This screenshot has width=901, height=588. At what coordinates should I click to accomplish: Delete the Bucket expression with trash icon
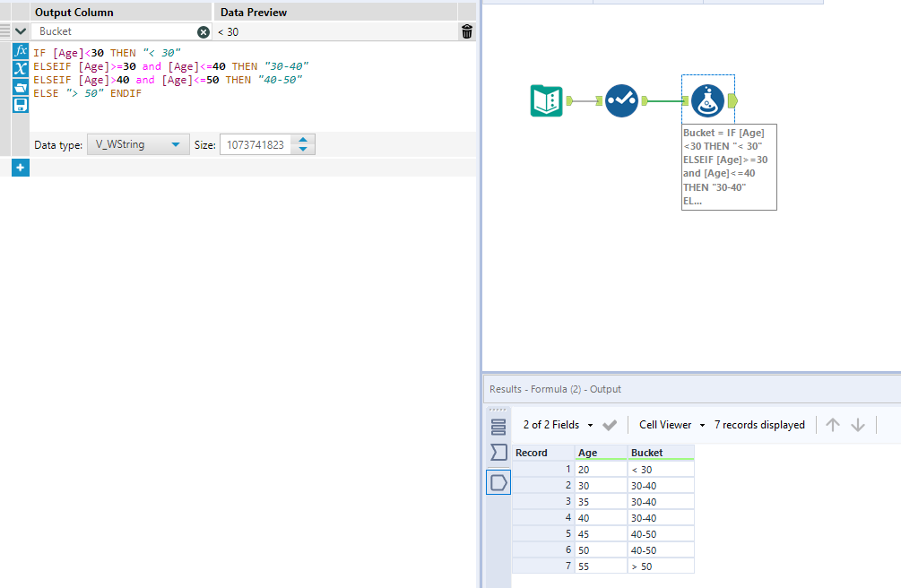[x=467, y=31]
